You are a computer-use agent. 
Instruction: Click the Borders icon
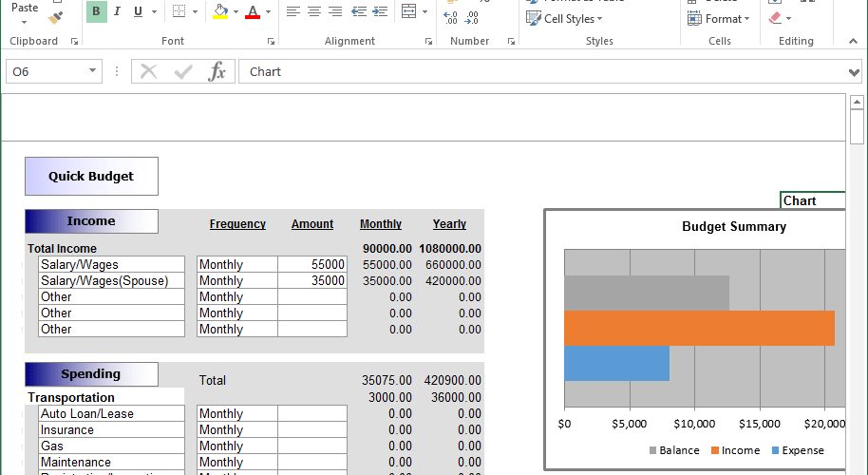(x=179, y=11)
